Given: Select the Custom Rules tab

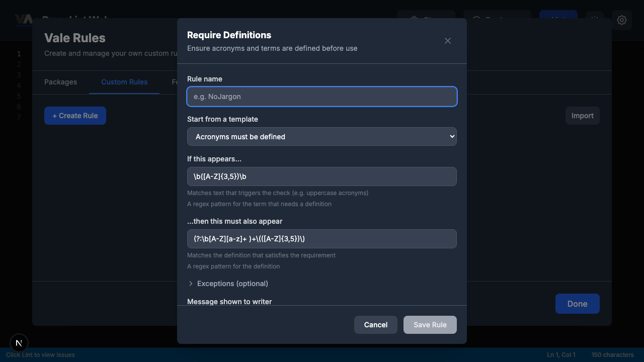Looking at the screenshot, I should click(124, 82).
